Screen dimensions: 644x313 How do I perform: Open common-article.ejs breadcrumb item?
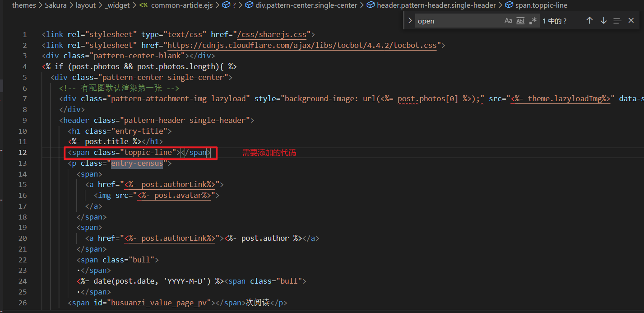point(180,5)
